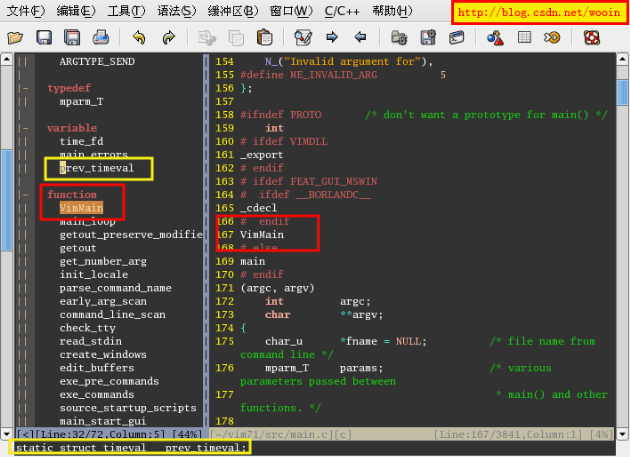Collapse the typedef fold in tag list
Image resolution: width=630 pixels, height=457 pixels.
pyautogui.click(x=25, y=88)
